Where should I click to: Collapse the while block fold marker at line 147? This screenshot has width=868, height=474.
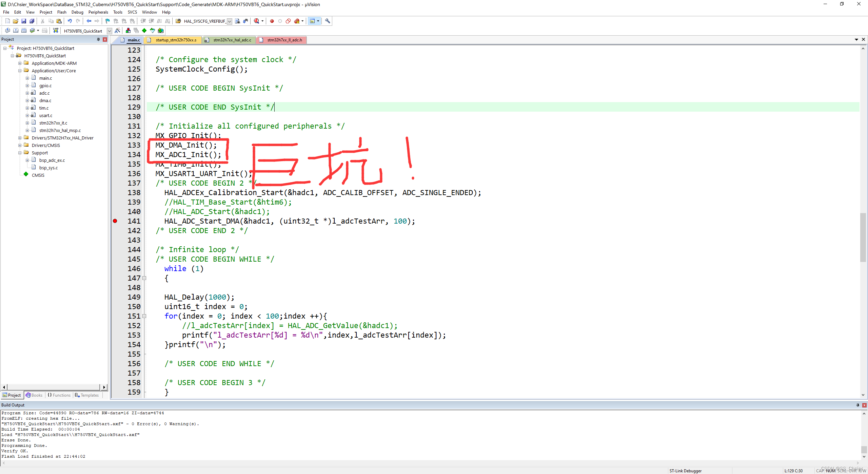coord(144,278)
